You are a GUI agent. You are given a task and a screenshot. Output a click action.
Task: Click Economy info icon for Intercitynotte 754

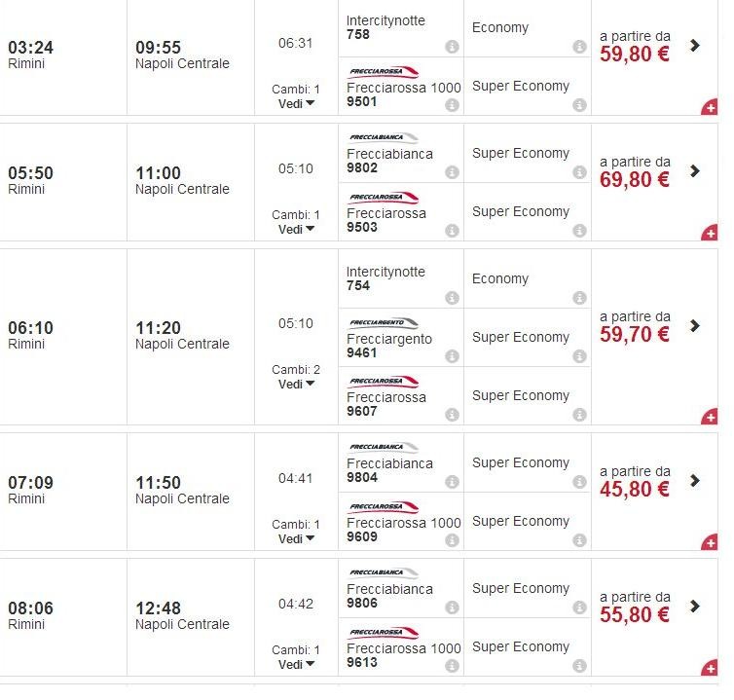point(579,298)
